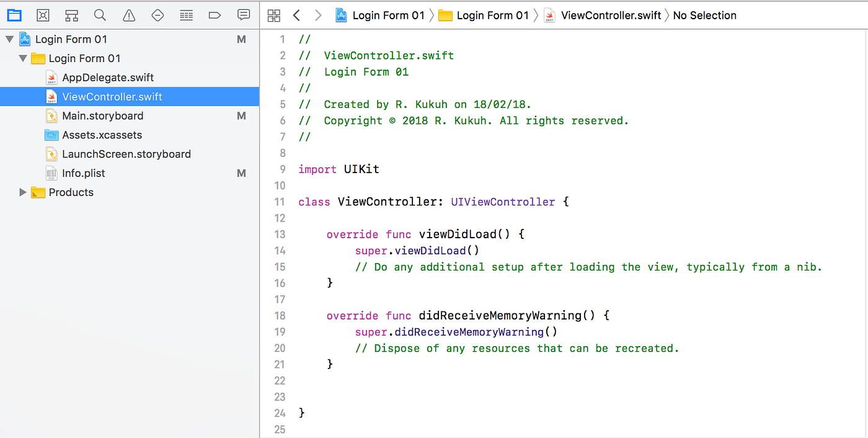Click the related items grid icon
Screen dimensions: 868x438
pos(273,15)
